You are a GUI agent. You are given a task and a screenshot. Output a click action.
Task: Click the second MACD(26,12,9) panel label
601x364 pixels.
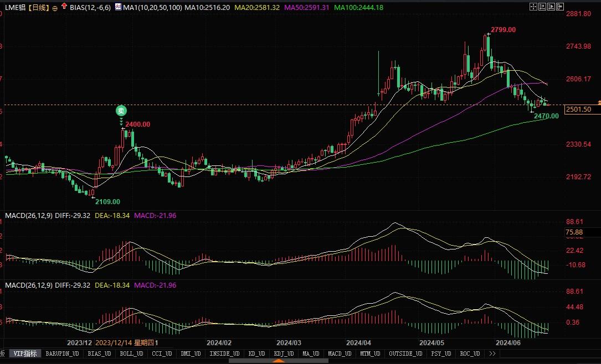pyautogui.click(x=29, y=285)
